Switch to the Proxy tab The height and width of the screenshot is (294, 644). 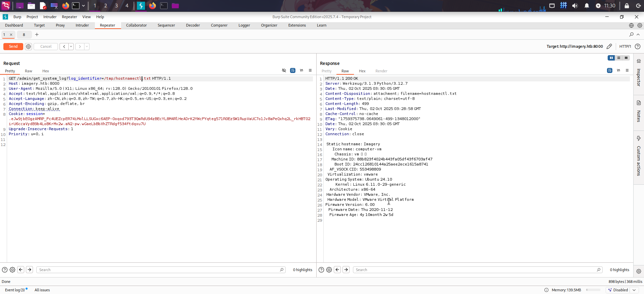tap(60, 25)
